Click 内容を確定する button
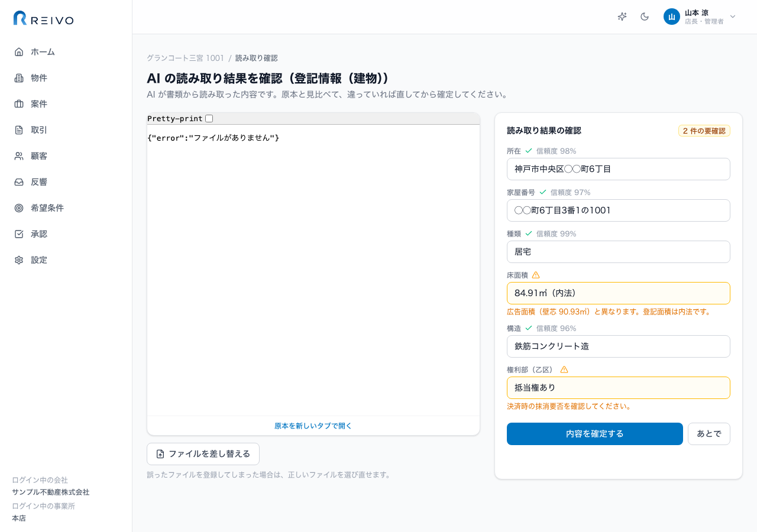Image resolution: width=757 pixels, height=532 pixels. 595,434
